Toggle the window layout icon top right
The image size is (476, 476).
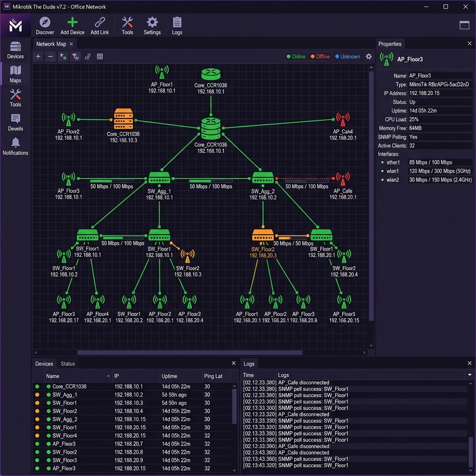(464, 25)
